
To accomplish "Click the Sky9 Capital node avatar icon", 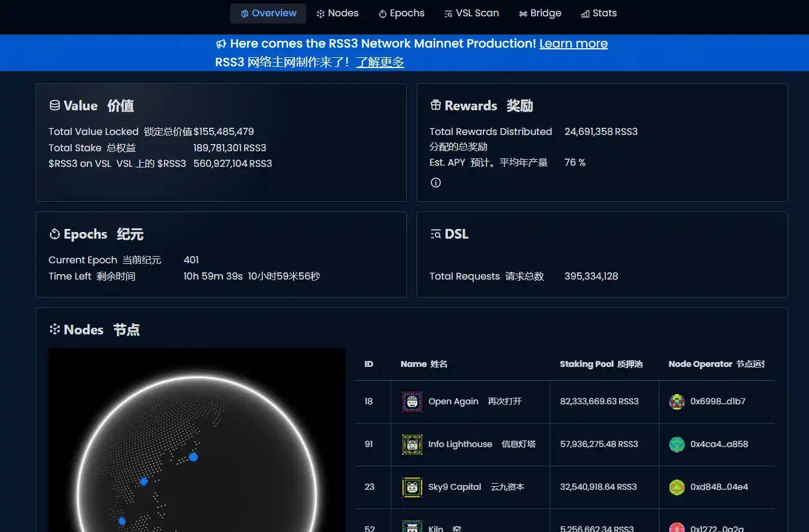I will 412,487.
